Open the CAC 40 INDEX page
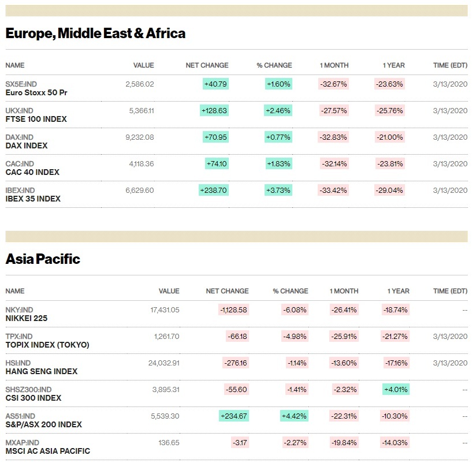Viewport: 476px width, 470px height. coord(32,172)
